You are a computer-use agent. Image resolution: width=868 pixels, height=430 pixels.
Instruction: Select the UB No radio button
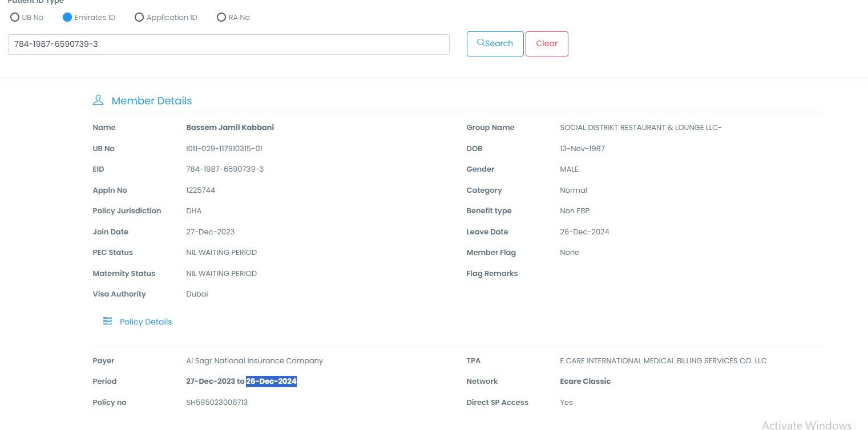tap(15, 17)
